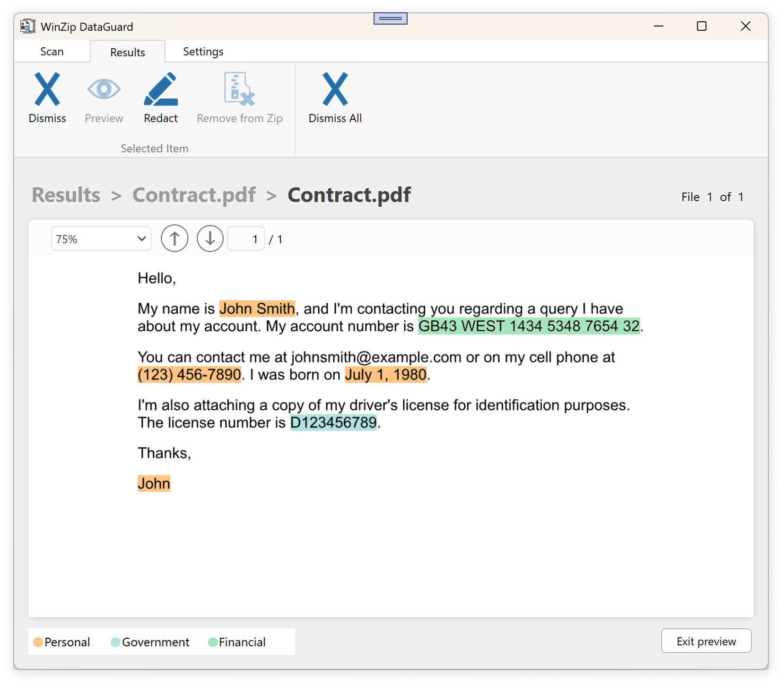Image resolution: width=784 pixels, height=686 pixels.
Task: Switch to the Scan tab
Action: [52, 52]
